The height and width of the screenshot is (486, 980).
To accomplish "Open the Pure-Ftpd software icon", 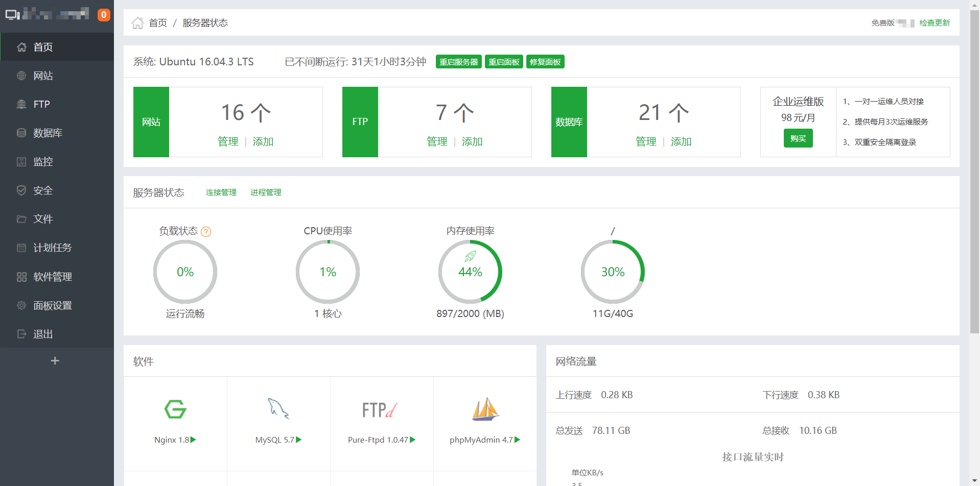I will [x=380, y=410].
